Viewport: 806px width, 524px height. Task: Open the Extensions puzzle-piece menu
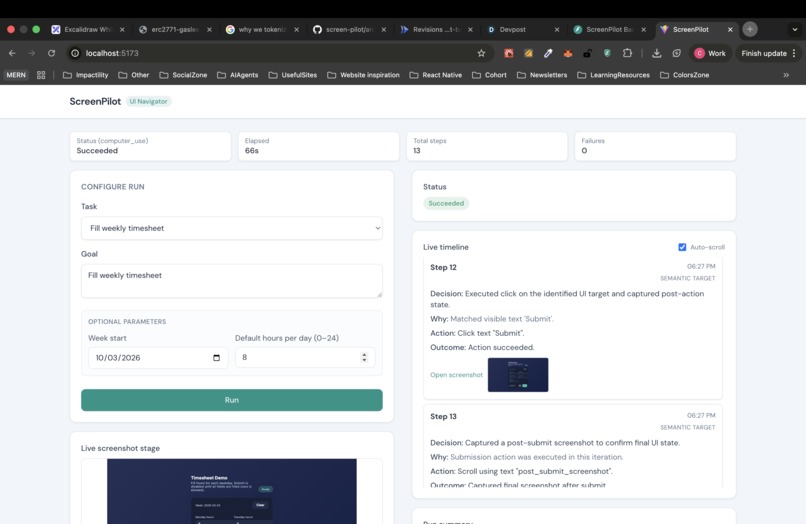(x=627, y=53)
